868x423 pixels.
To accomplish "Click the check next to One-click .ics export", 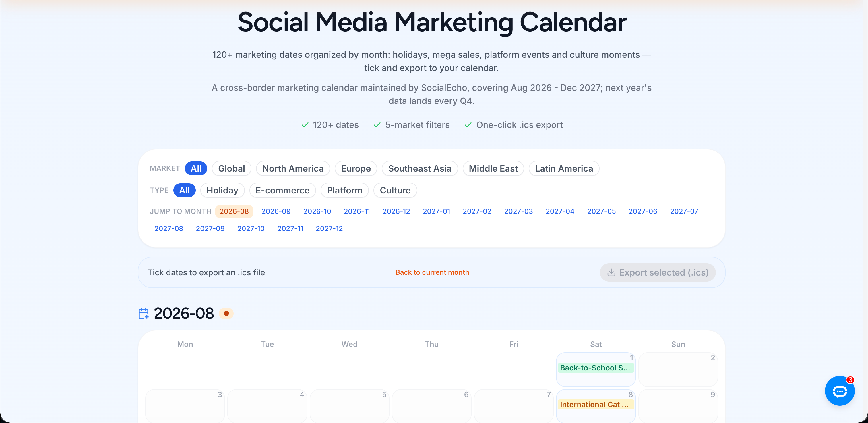I will [468, 125].
